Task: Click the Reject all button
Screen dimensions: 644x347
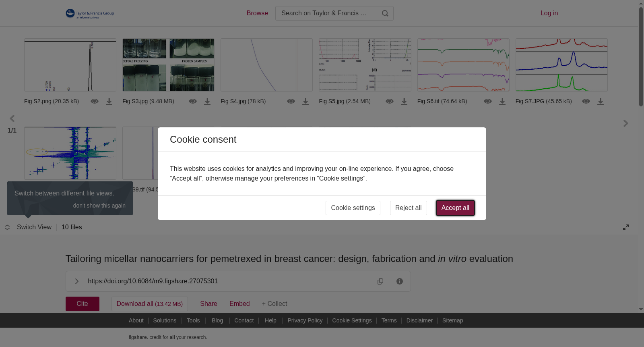Action: point(408,208)
